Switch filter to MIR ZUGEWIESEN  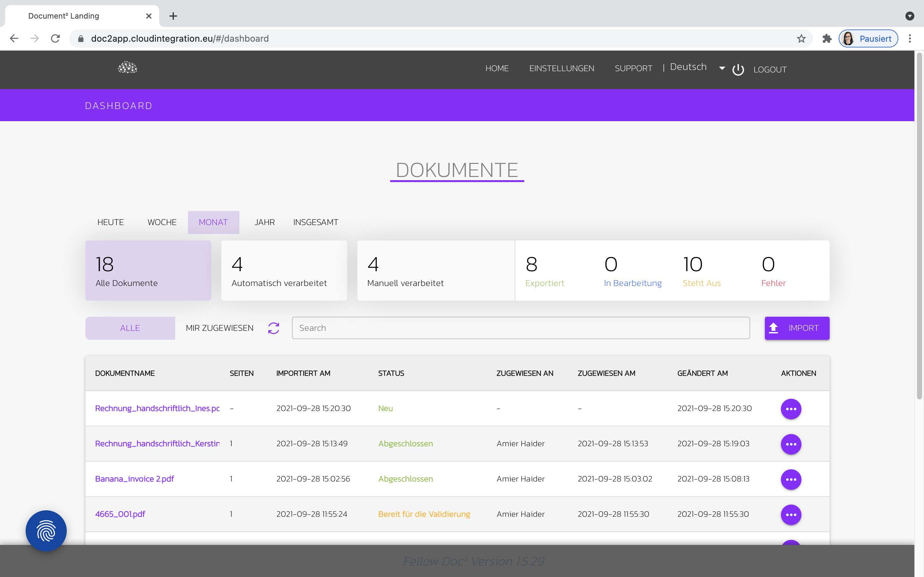pos(219,328)
